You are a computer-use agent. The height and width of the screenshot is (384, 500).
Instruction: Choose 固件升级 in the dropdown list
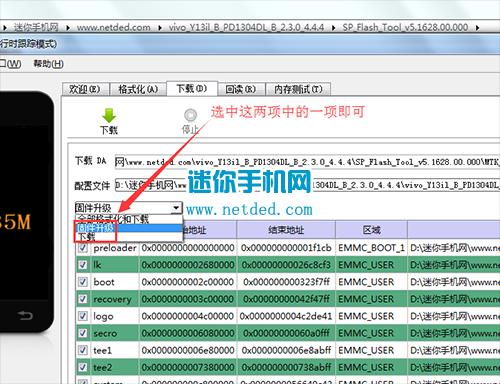[129, 228]
